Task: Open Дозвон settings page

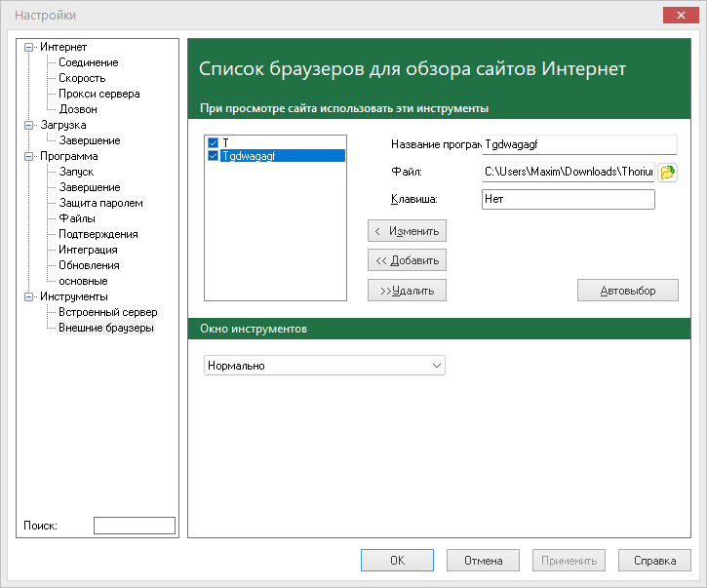Action: (x=78, y=109)
